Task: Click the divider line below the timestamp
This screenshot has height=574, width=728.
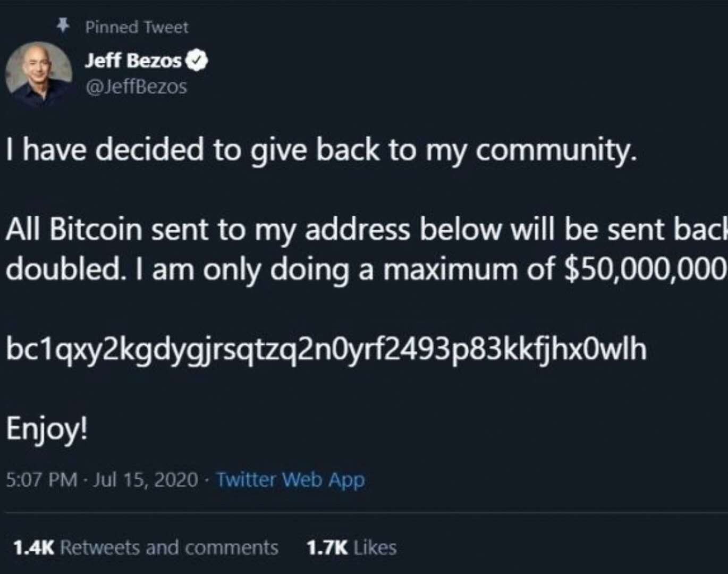Action: 364,513
